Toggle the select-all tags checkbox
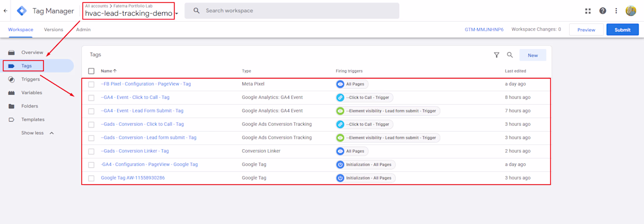Viewport: 644px width, 224px height. tap(91, 71)
